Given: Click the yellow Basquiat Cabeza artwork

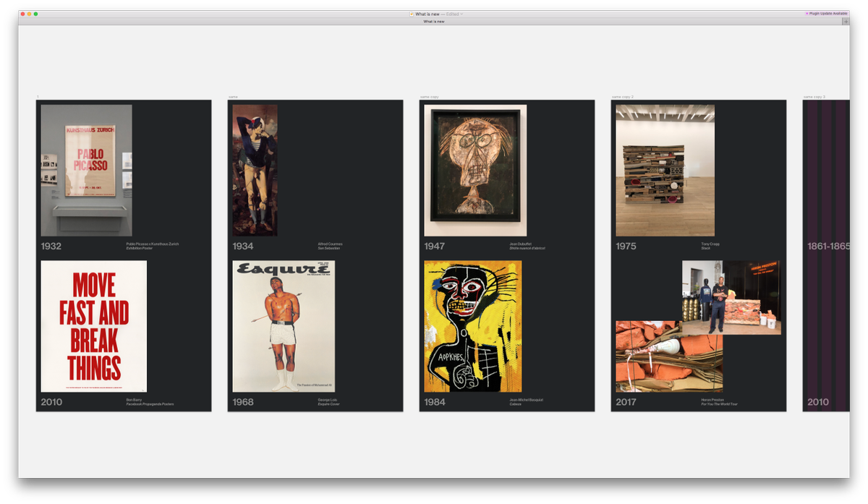Looking at the screenshot, I should tap(474, 327).
